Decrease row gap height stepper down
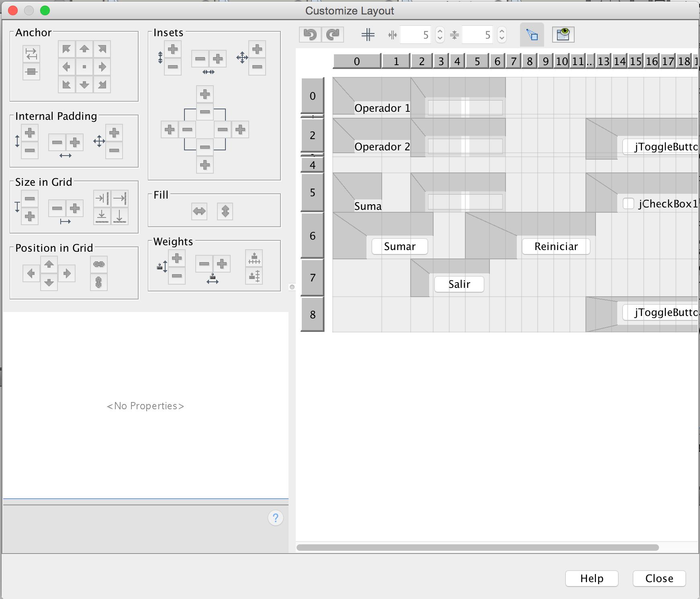Screen dimensions: 700x599 502,39
